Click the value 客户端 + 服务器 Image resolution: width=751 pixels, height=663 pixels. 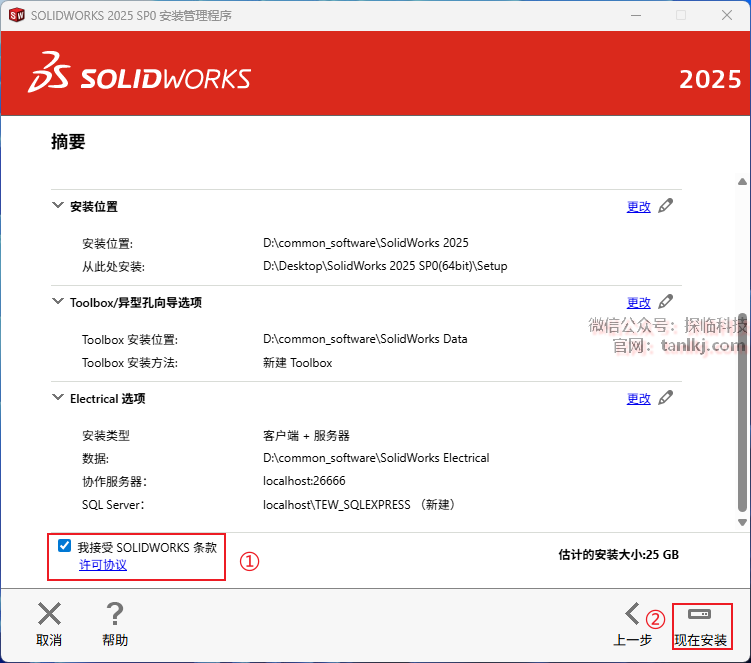tap(306, 435)
